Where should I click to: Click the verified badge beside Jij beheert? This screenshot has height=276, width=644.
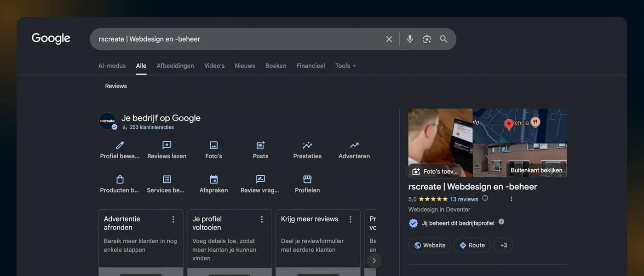tap(414, 223)
